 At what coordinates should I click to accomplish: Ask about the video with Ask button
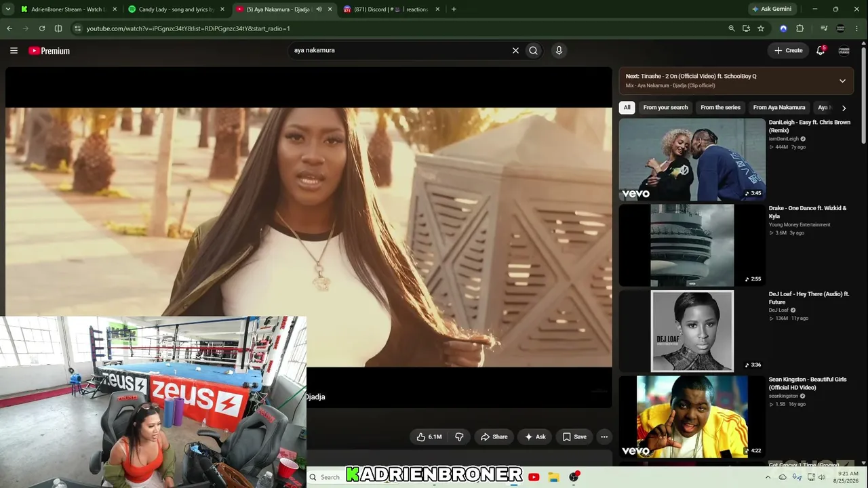535,437
